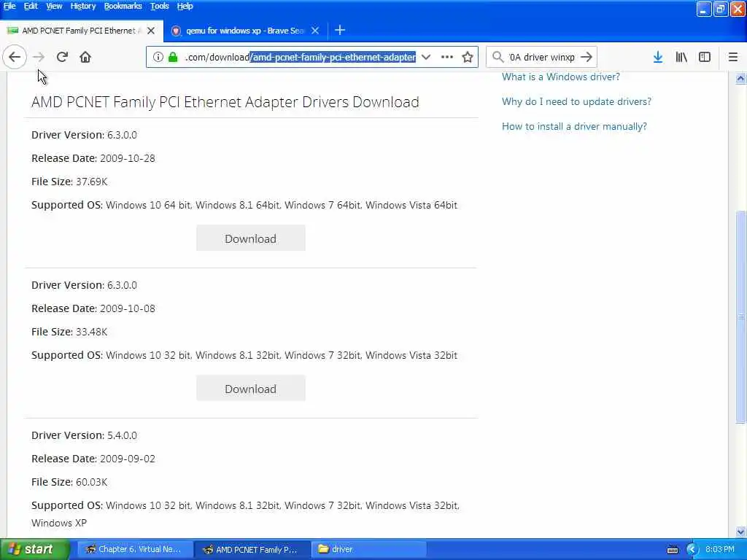
Task: Download driver released 2009-10-28
Action: (x=251, y=238)
